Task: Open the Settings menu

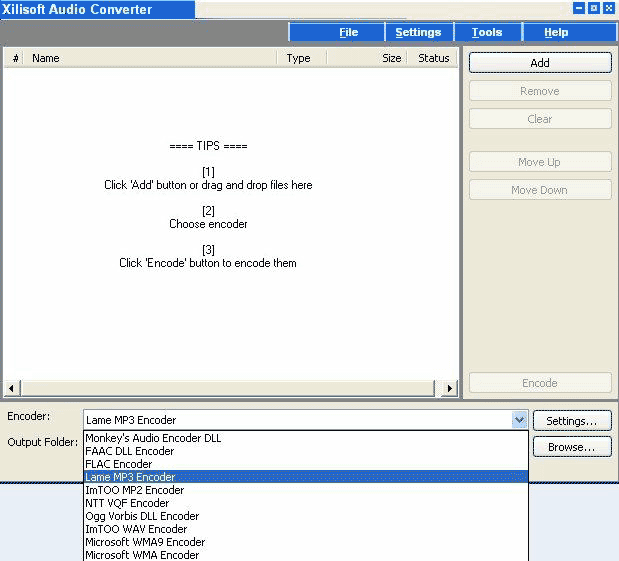Action: 418,32
